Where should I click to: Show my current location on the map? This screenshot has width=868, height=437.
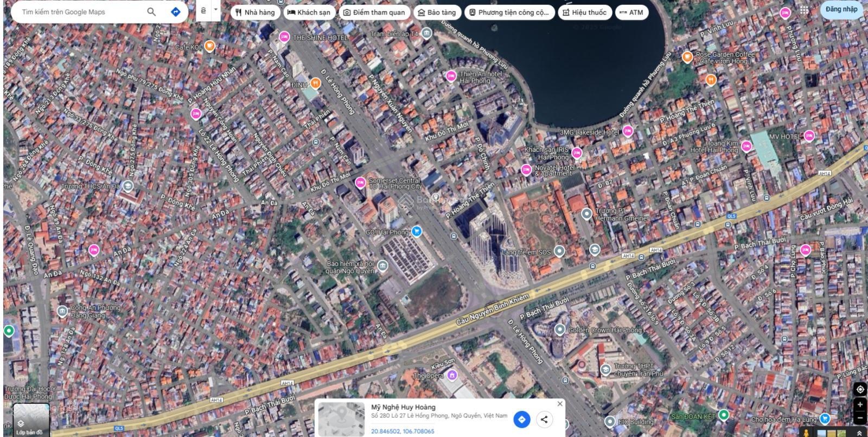(x=860, y=389)
